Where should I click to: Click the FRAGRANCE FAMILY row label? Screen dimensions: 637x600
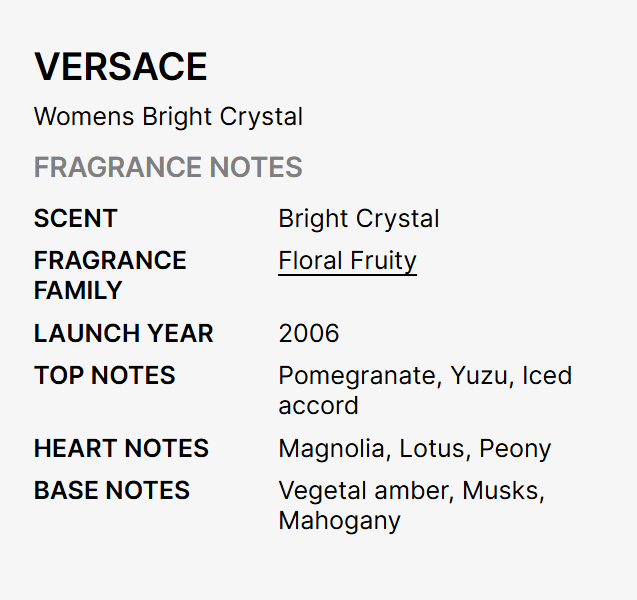(x=110, y=275)
